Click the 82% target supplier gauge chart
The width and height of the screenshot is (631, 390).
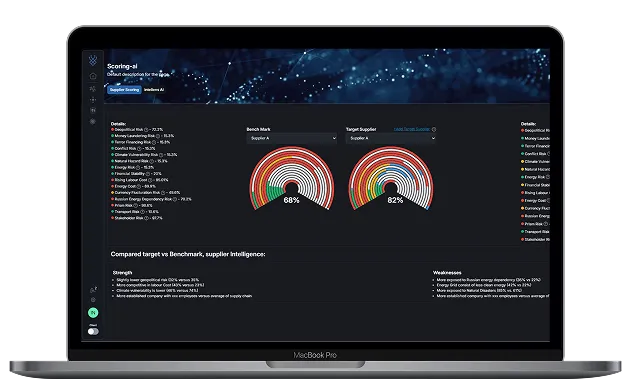(391, 178)
